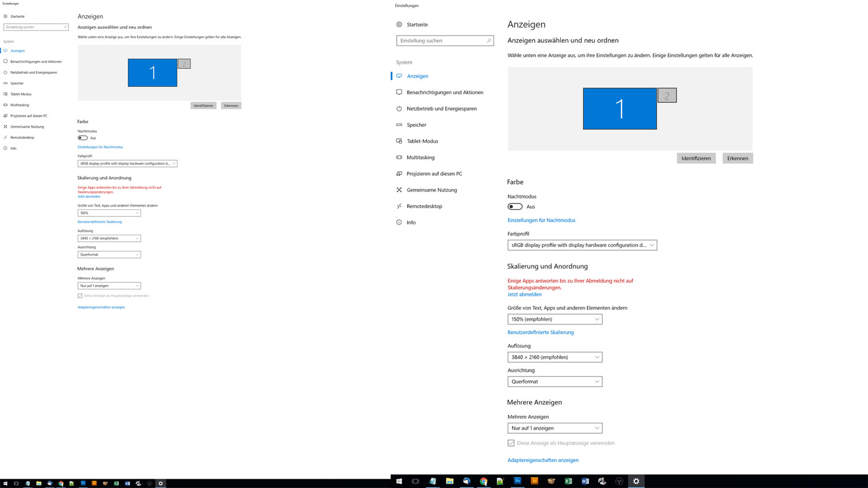Screen dimensions: 868x488
Task: Open 'Benutzerdefinierte Skalierung' link in right window
Action: coord(540,332)
